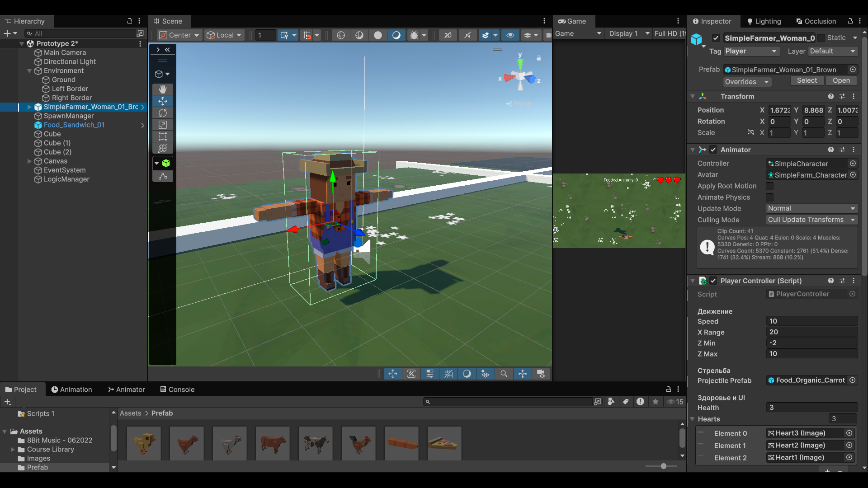Select the Scale tool

coord(163,125)
